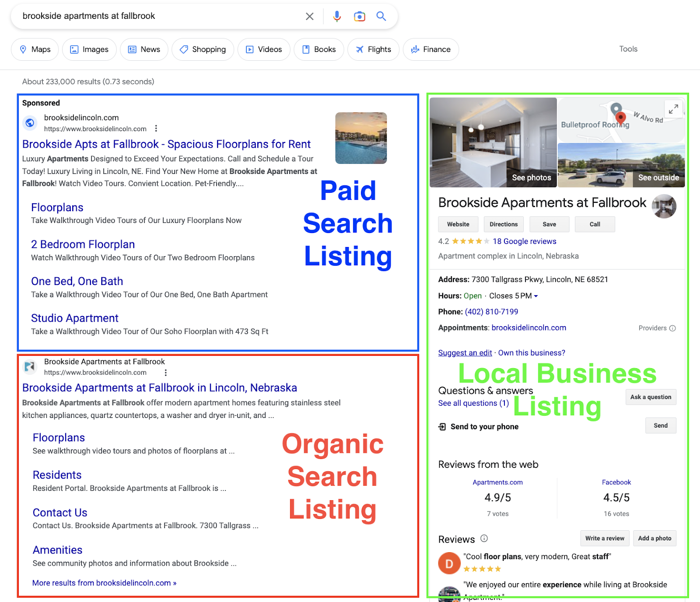Clear the search box with the X icon
The image size is (700, 602).
click(309, 17)
